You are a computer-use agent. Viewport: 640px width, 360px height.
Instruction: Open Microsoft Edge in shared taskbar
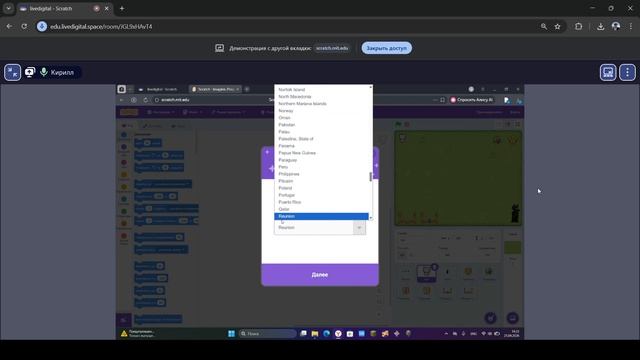[x=327, y=333]
